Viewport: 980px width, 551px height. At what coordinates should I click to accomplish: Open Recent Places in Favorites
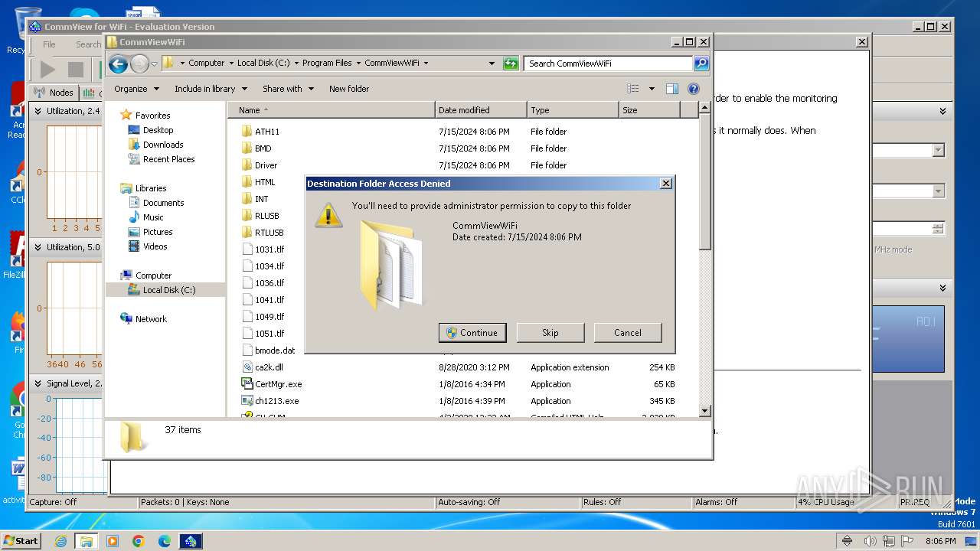168,159
